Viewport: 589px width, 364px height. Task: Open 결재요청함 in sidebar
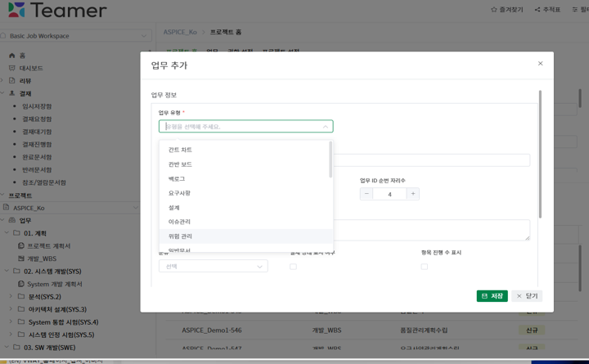[37, 119]
